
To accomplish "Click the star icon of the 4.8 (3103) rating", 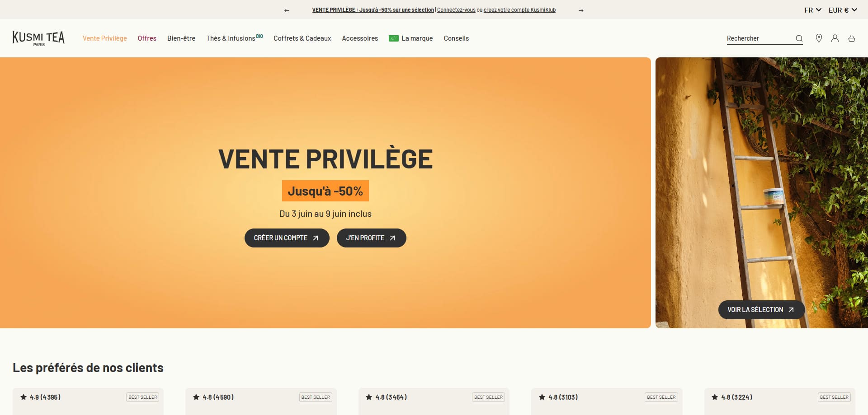I will coord(542,397).
